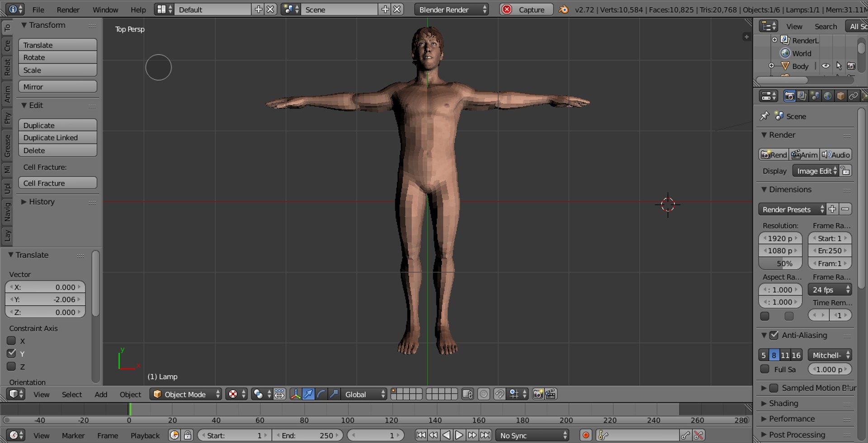
Task: Toggle the snap magnet icon
Action: (x=499, y=394)
